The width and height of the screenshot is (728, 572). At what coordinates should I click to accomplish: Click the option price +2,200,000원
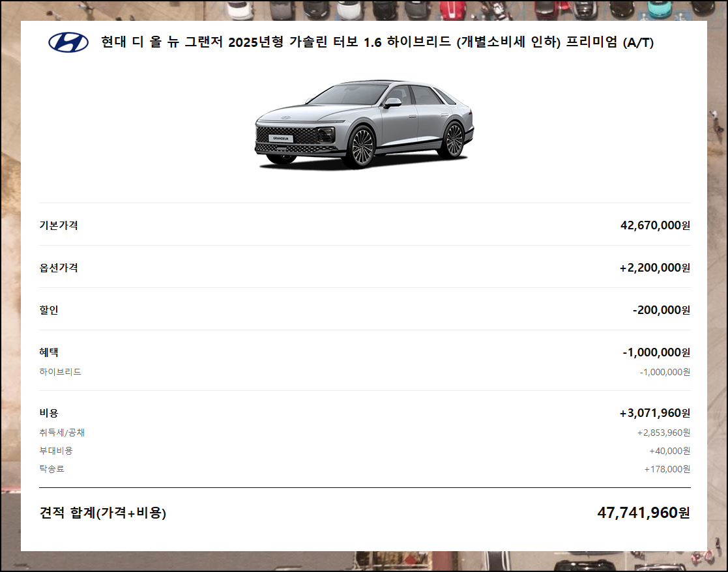click(654, 268)
